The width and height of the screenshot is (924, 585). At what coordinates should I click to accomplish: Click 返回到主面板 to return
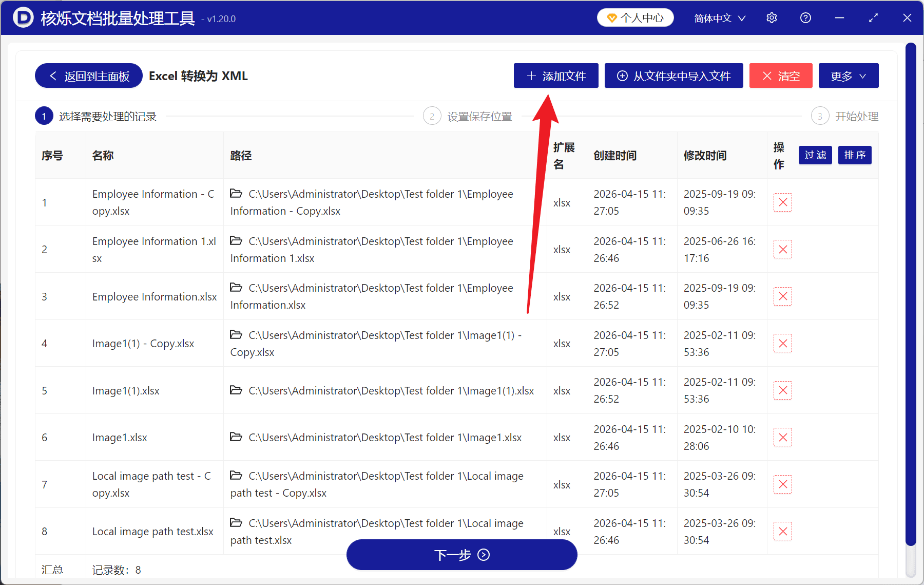pos(88,76)
